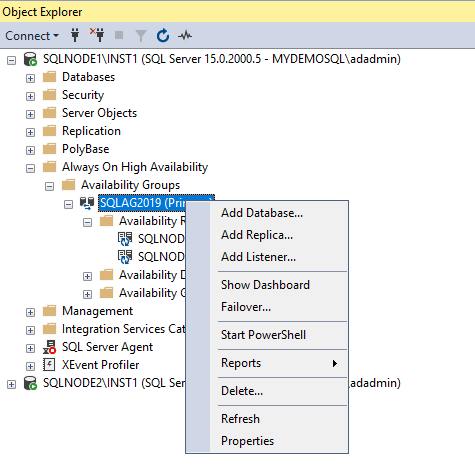Select the SQLAG2019 (Primary) item

tap(142, 203)
